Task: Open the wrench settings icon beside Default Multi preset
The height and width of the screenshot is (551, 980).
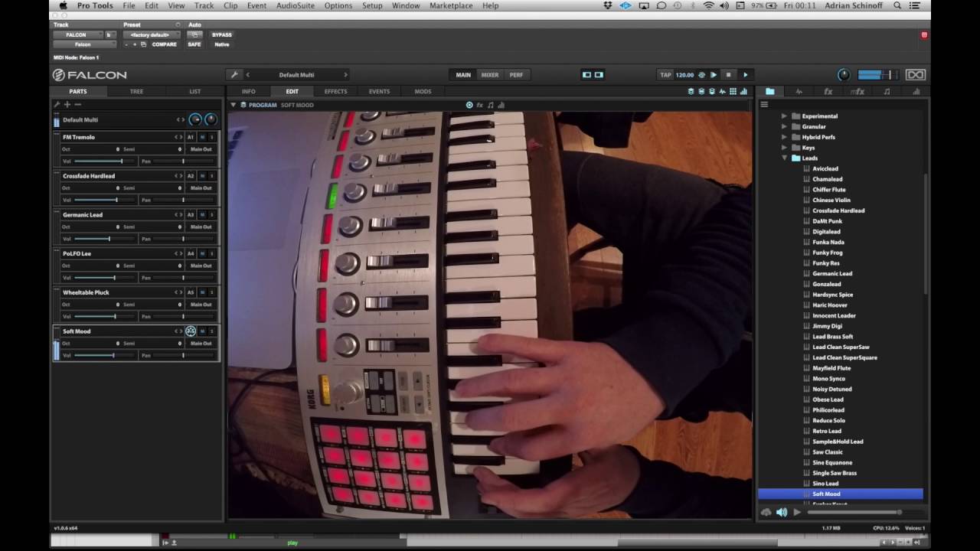Action: [234, 74]
